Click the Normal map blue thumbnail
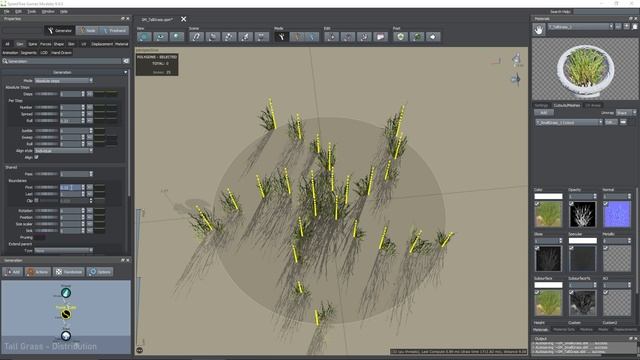The height and width of the screenshot is (360, 640). point(617,214)
